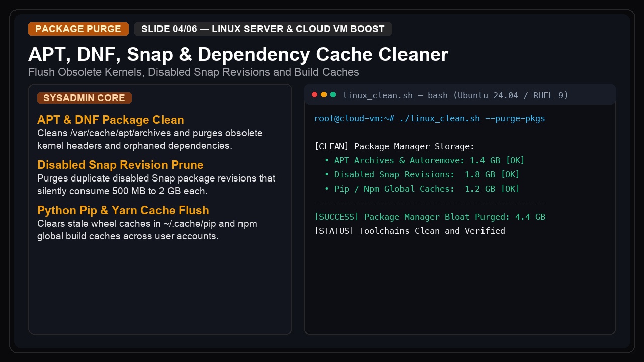This screenshot has width=644, height=362.
Task: Click the '[STATUS] Toolchains Clean and Verified' line
Action: (410, 231)
